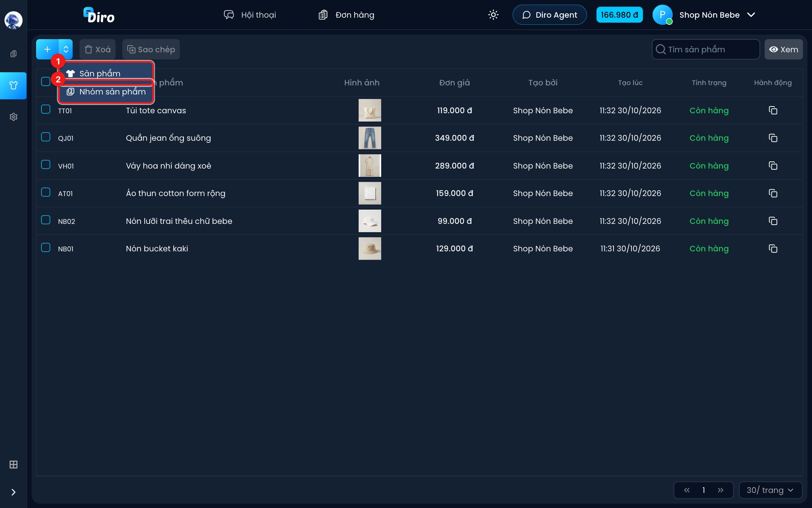Copy the Nón lưỡi trai thêu chữ bebe row
The width and height of the screenshot is (812, 508).
[773, 221]
